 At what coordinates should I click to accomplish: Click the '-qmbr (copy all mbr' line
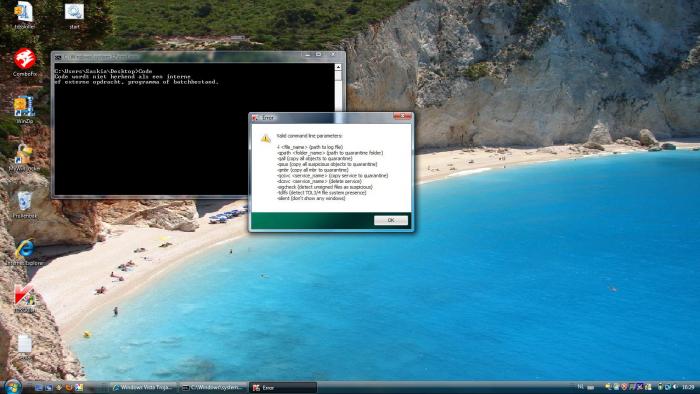(x=312, y=170)
